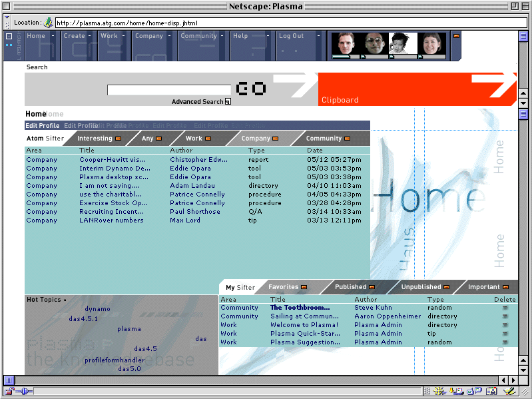
Task: Click the Log Out button
Action: (x=291, y=35)
